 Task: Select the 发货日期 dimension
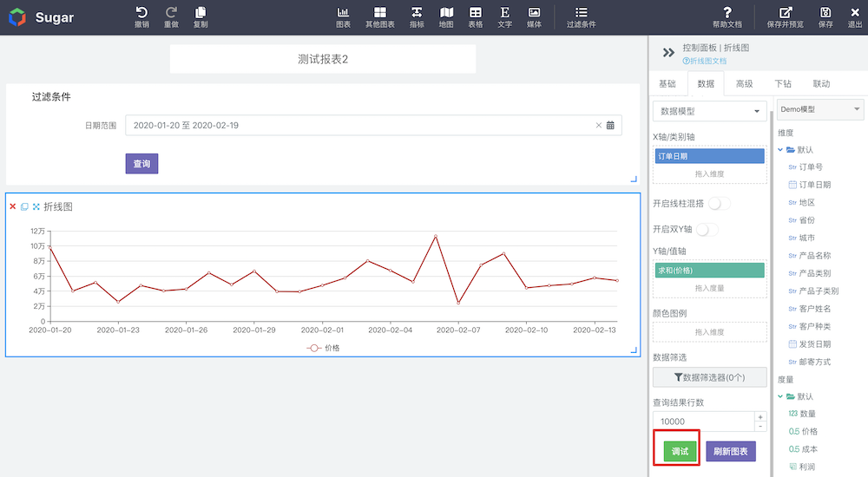point(815,343)
